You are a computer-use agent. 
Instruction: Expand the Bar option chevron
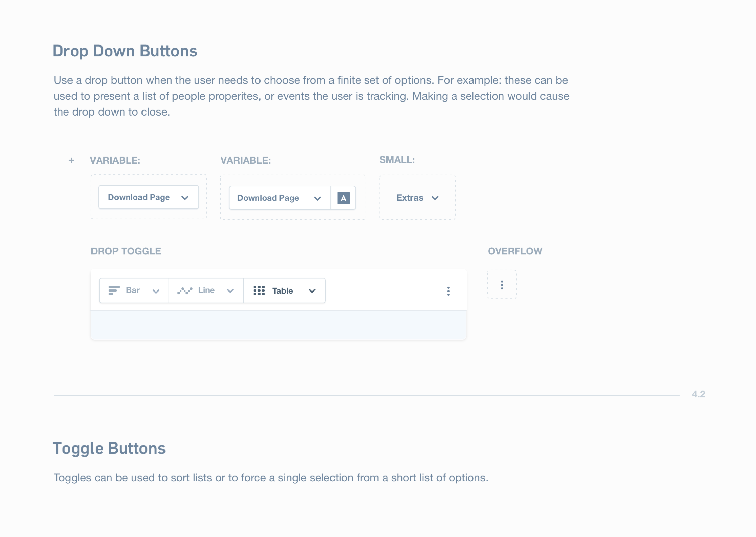coord(156,291)
